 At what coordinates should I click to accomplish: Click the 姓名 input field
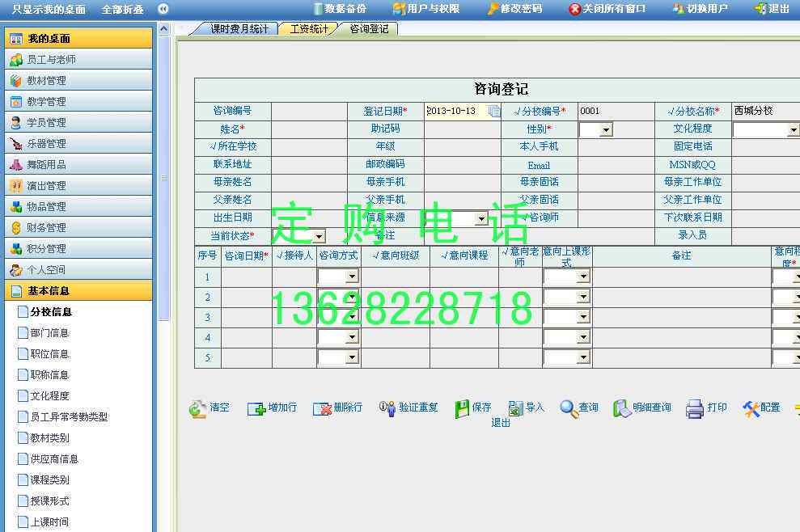pyautogui.click(x=309, y=129)
